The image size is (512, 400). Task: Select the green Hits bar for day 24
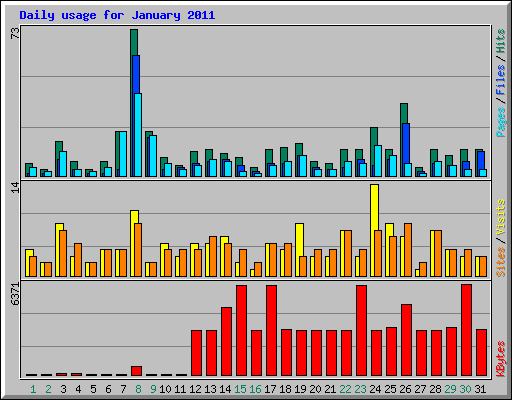tap(374, 136)
